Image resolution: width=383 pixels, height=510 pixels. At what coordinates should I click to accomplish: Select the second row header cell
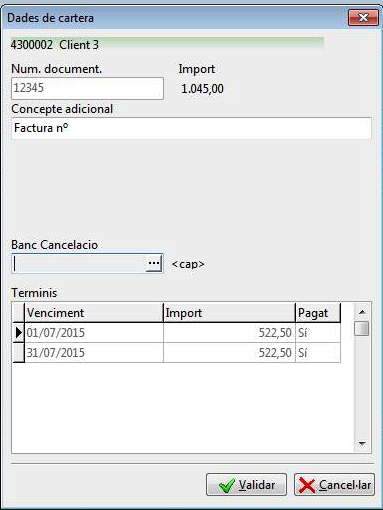coord(19,353)
